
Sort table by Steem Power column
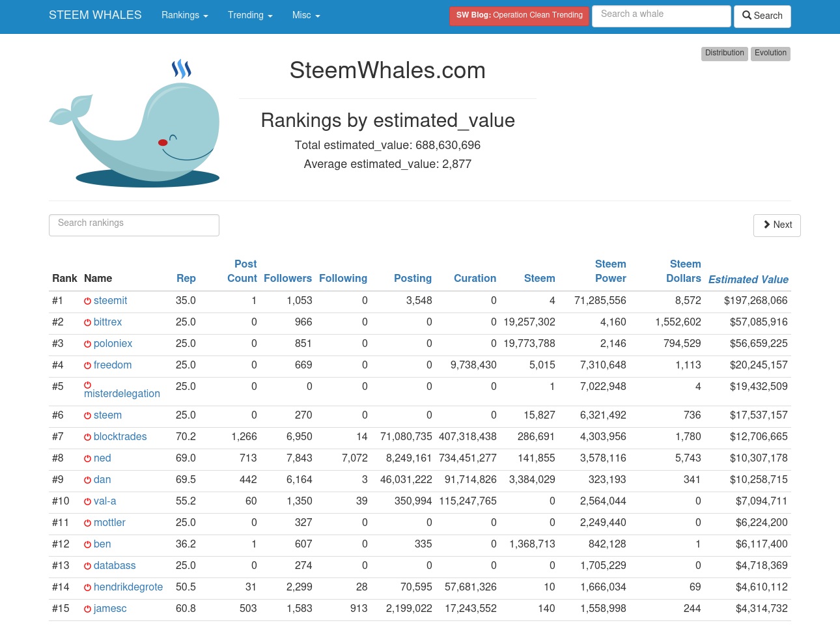610,271
